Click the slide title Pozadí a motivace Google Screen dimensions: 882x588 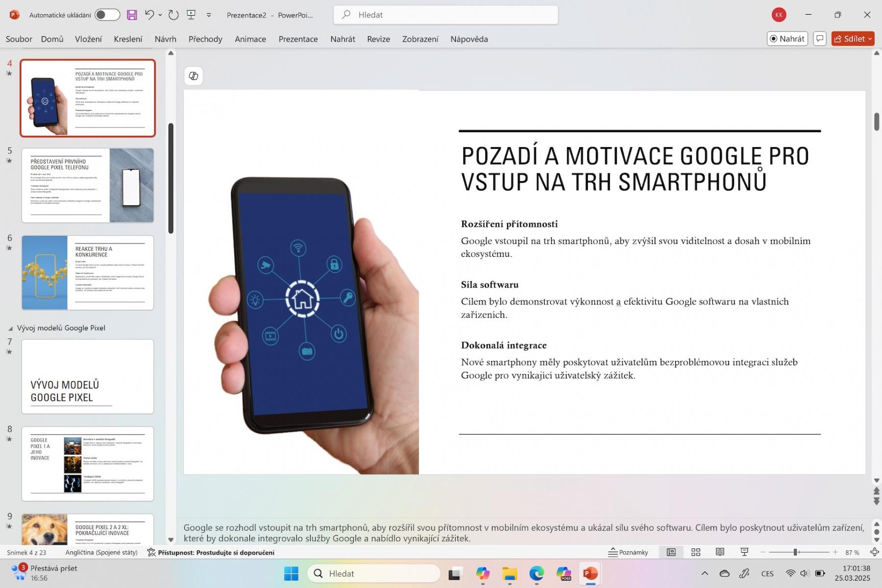[x=635, y=169]
